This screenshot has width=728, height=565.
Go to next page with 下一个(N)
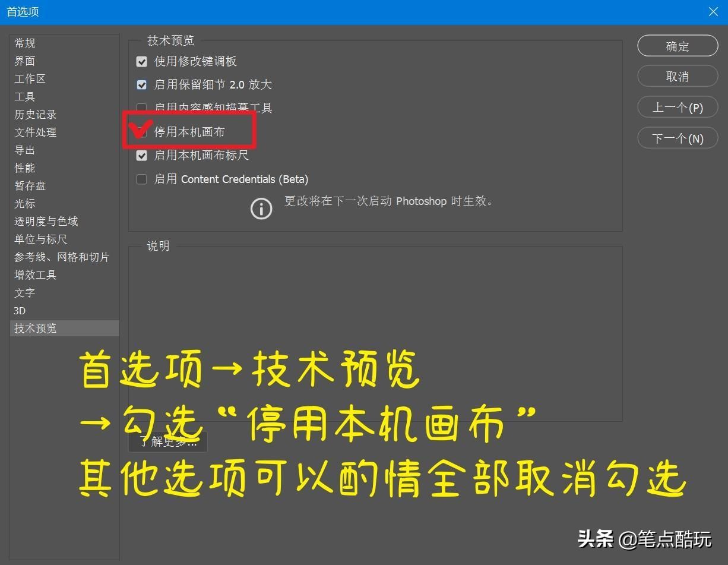[677, 138]
